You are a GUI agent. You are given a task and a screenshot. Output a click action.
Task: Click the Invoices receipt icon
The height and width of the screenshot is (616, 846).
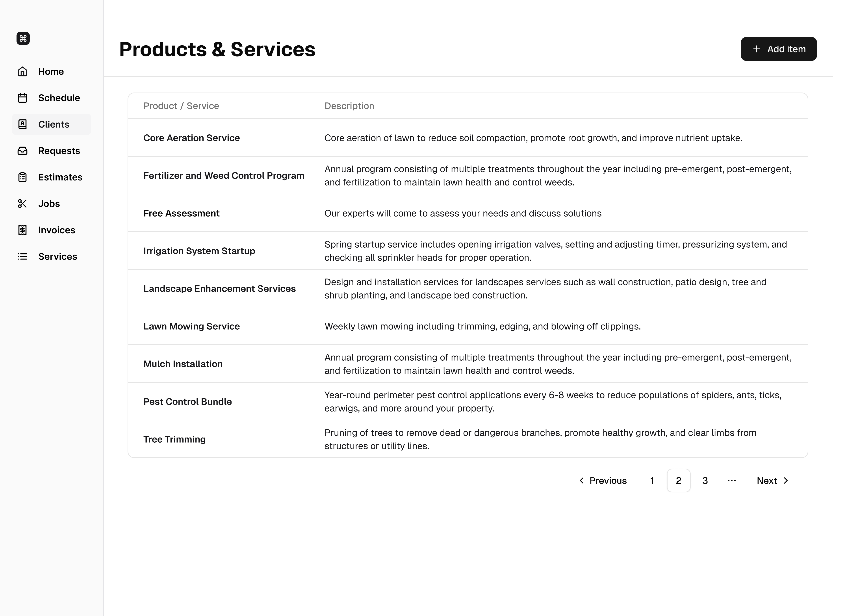pos(22,230)
